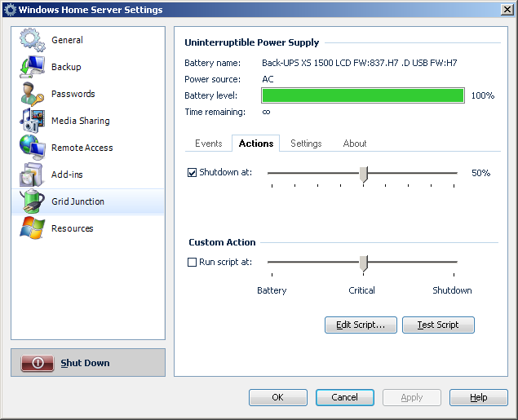
Task: Click the Shutdown label under script slider
Action: point(452,290)
